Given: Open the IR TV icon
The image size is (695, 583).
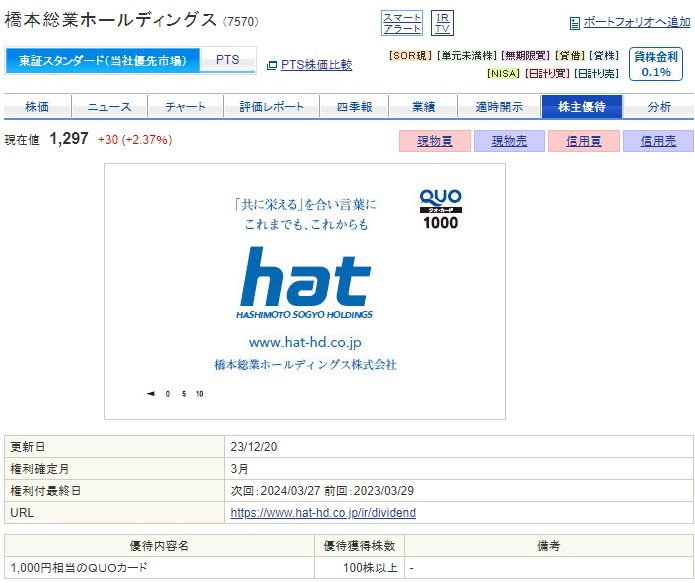Looking at the screenshot, I should [442, 23].
